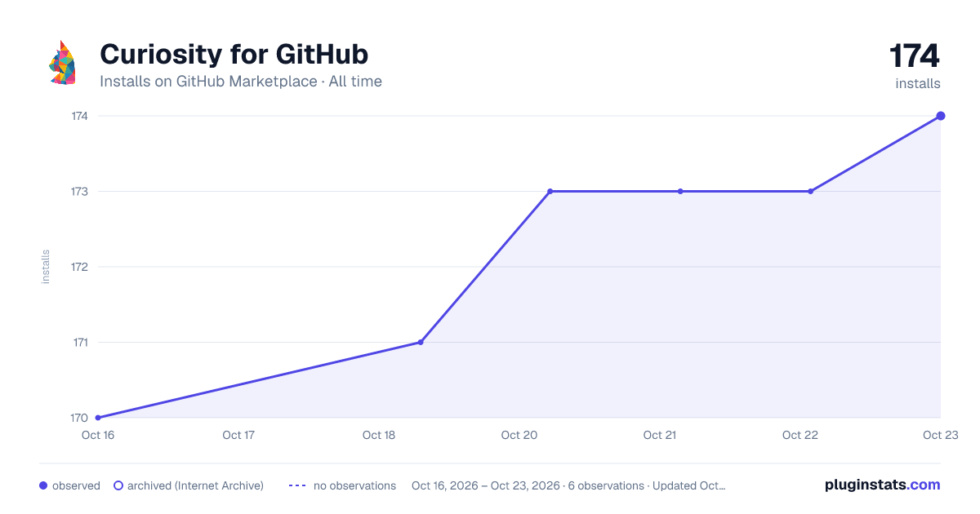Click the filled "observed" legend dot
Screen dimensions: 980x514
(43, 485)
